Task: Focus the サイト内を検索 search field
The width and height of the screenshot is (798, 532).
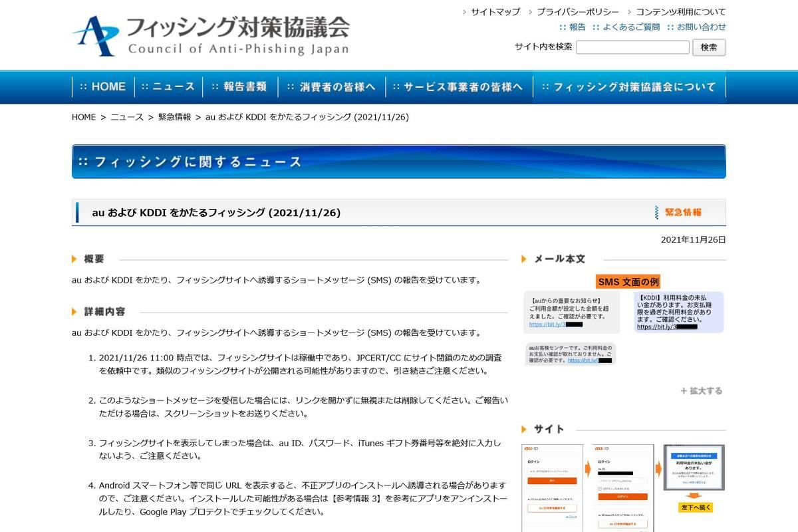Action: pos(632,47)
